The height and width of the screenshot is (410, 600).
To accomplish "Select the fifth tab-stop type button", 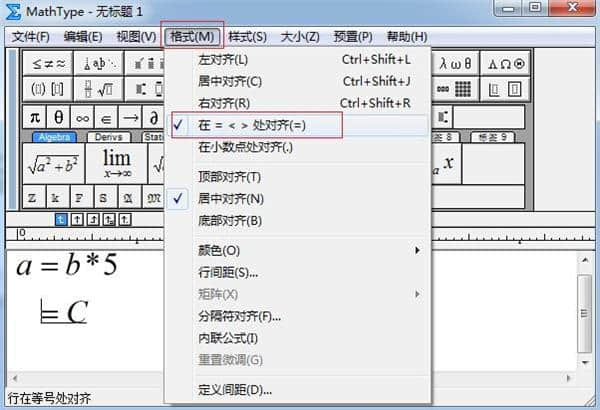I will 125,219.
